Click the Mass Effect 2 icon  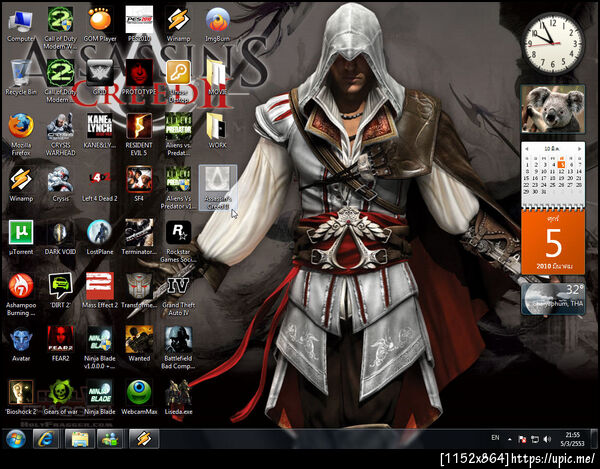click(100, 291)
